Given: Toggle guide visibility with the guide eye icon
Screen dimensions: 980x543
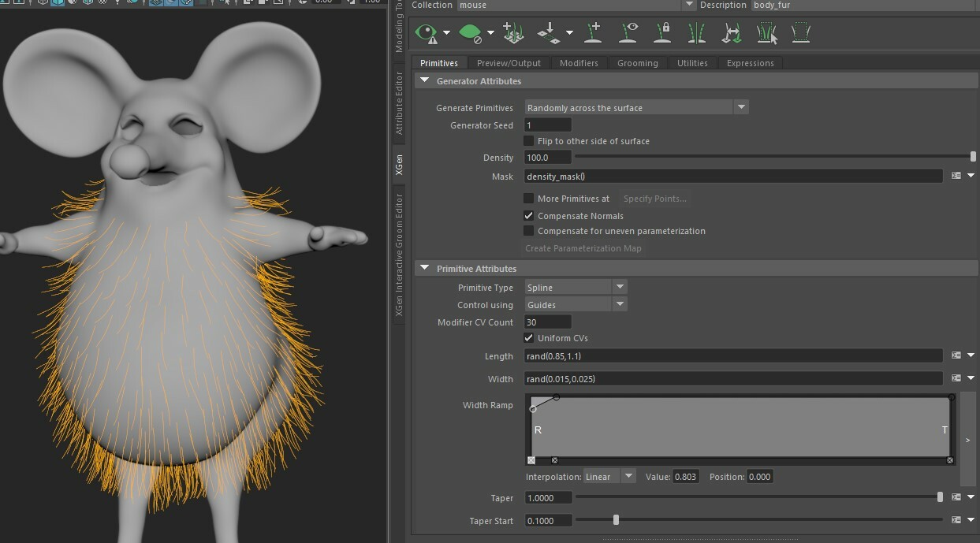Looking at the screenshot, I should tap(628, 33).
